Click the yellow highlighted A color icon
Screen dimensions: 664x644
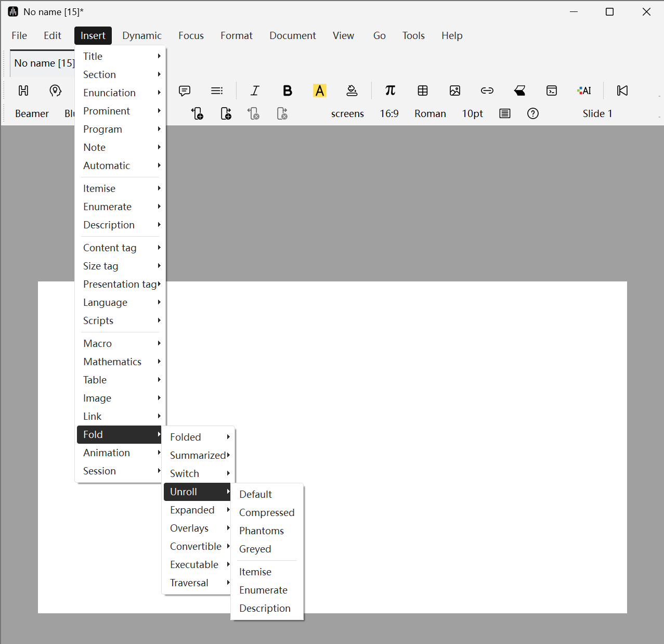click(320, 91)
